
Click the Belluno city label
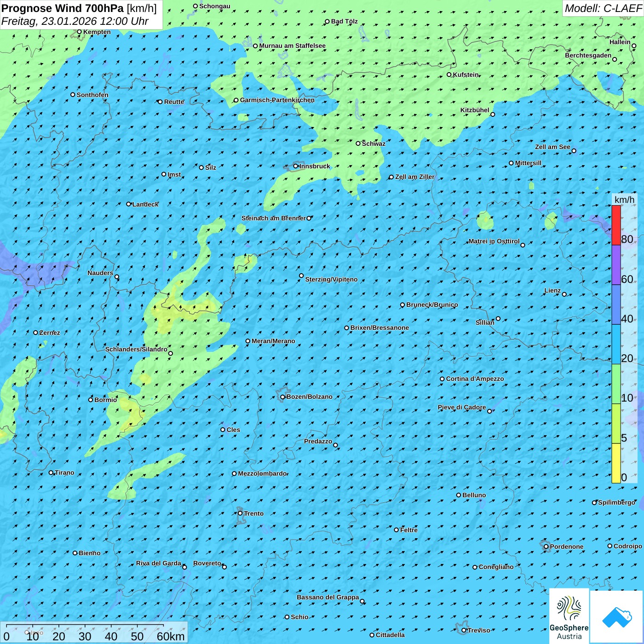[x=474, y=495]
